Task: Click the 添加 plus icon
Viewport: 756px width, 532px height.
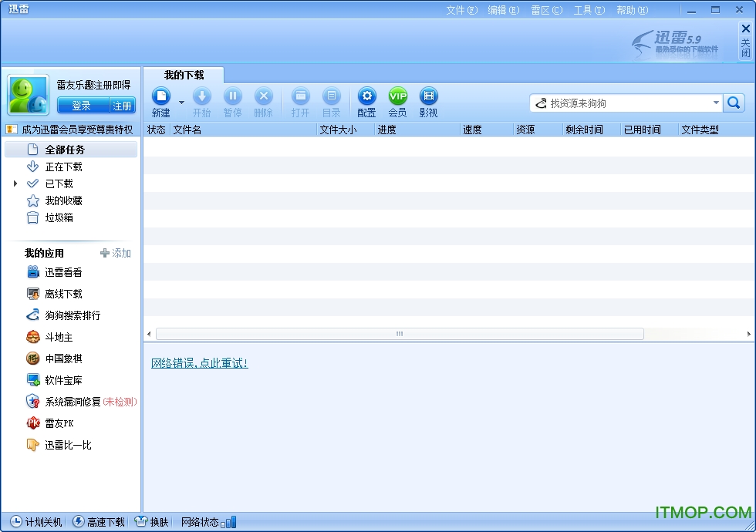Action: 105,253
